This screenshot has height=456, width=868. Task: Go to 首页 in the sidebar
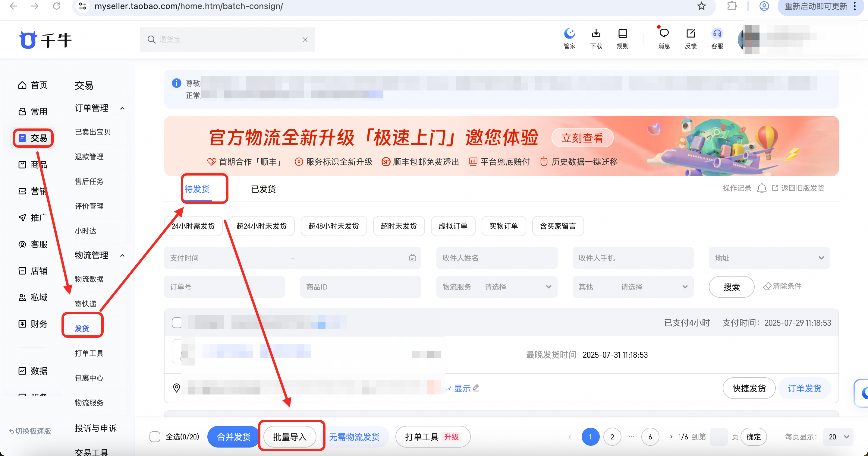(33, 85)
